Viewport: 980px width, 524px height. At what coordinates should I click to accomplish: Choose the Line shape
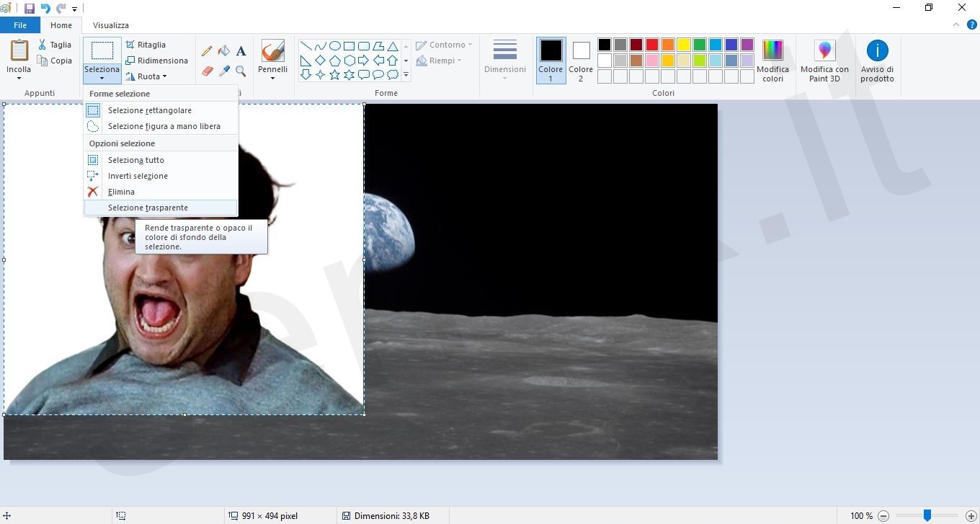(306, 45)
